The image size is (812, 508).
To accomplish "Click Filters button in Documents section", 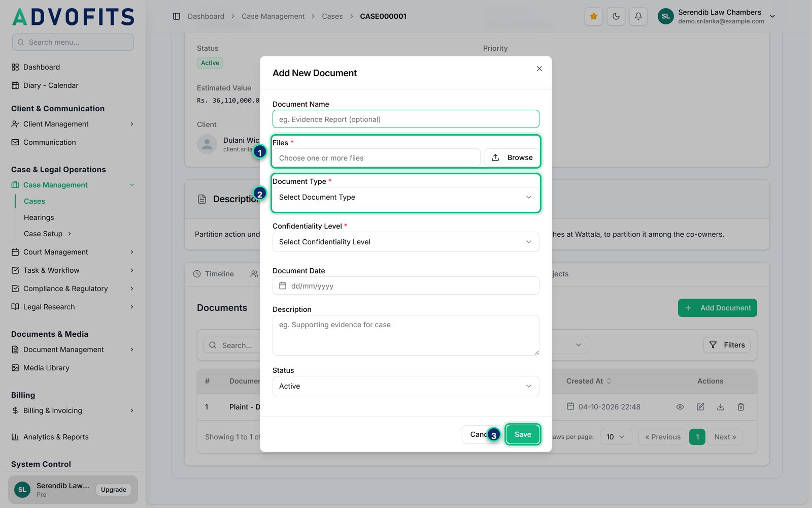I will point(727,345).
